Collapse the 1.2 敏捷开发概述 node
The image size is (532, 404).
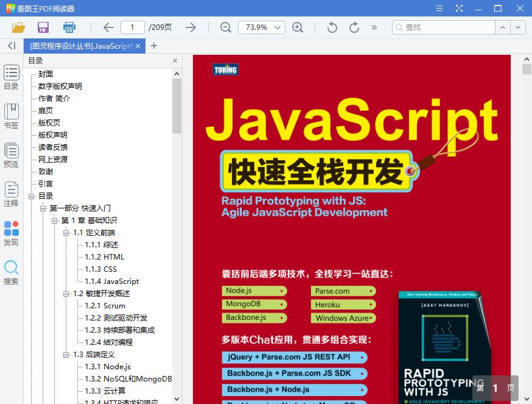(66, 294)
